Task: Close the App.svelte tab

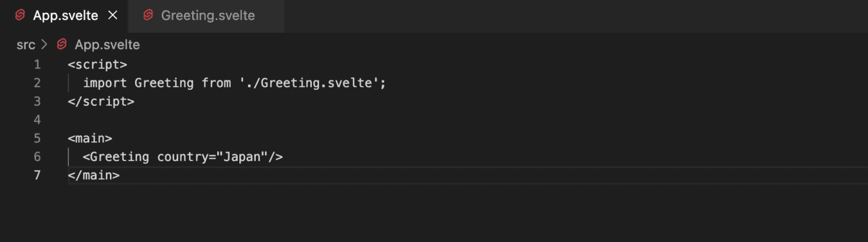Action: click(x=113, y=15)
